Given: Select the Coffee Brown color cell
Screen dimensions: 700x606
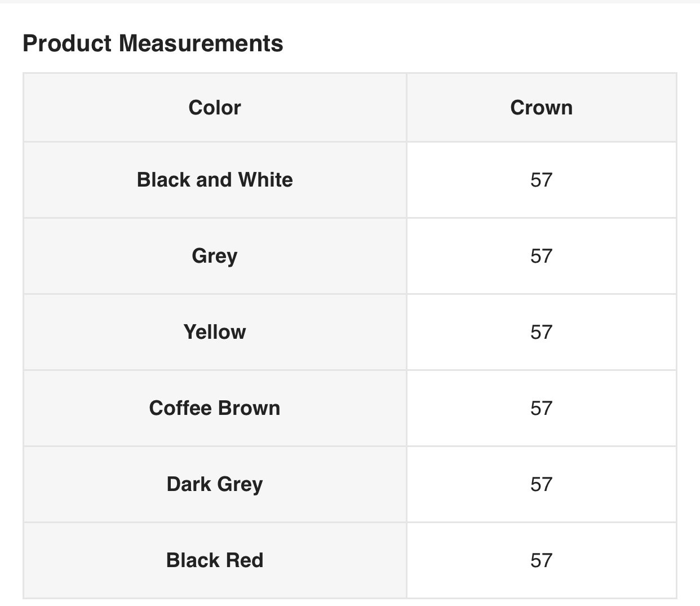Looking at the screenshot, I should pyautogui.click(x=215, y=408).
